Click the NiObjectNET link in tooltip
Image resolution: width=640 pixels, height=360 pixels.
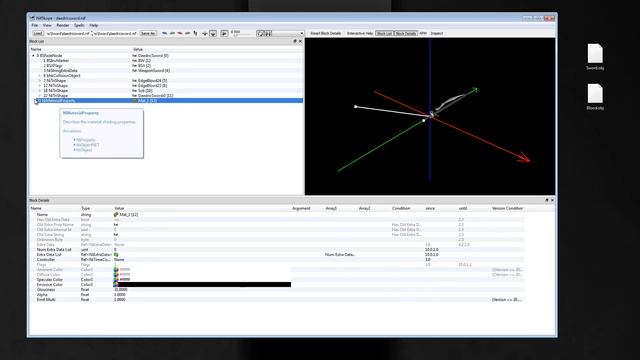point(88,145)
